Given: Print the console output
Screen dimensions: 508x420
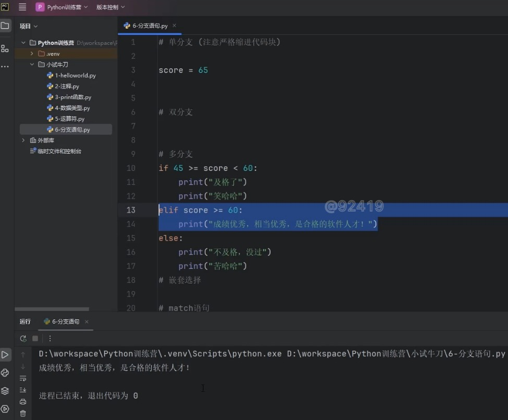Looking at the screenshot, I should point(23,402).
